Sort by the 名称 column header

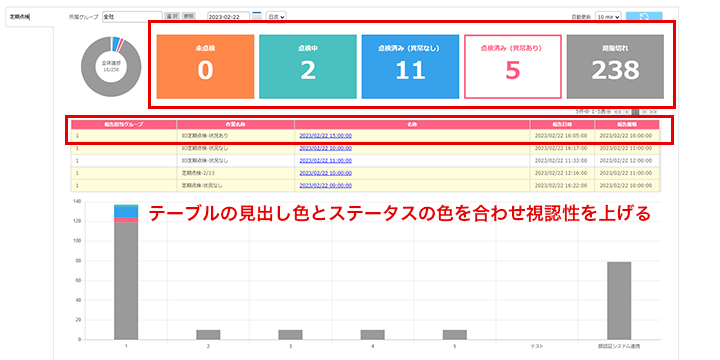click(x=412, y=124)
